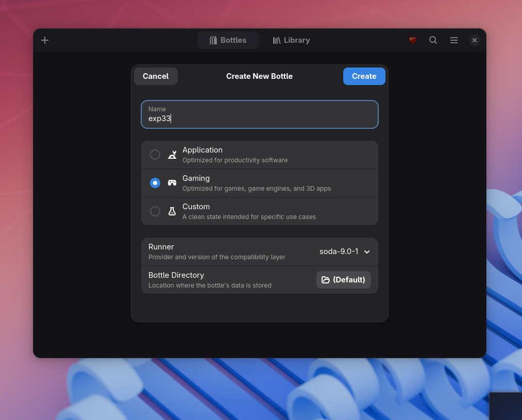Click the 'Optimized for productivity software' text
The width and height of the screenshot is (522, 420).
pos(235,160)
